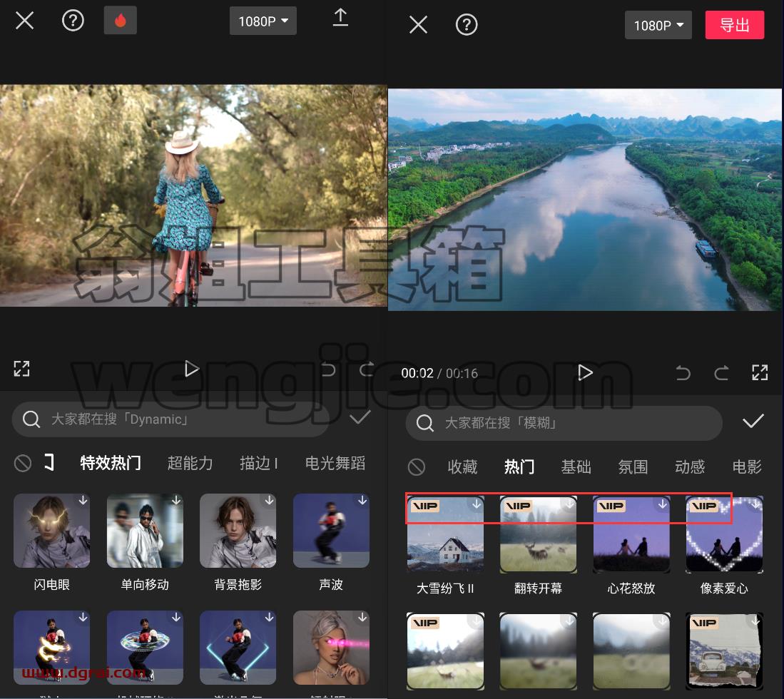Viewport: 784px width, 699px height.
Task: Download 背景拖影 effect via arrow
Action: pos(270,500)
